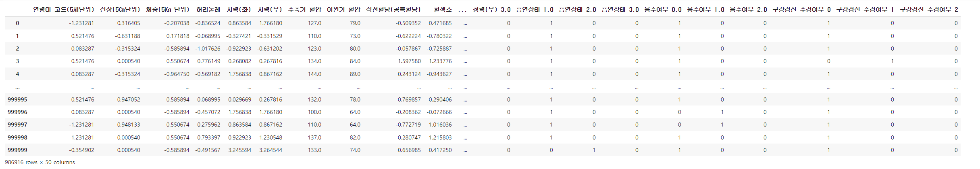Click value 3.264544 in row 999999
The width and height of the screenshot is (980, 169).
[x=270, y=150]
